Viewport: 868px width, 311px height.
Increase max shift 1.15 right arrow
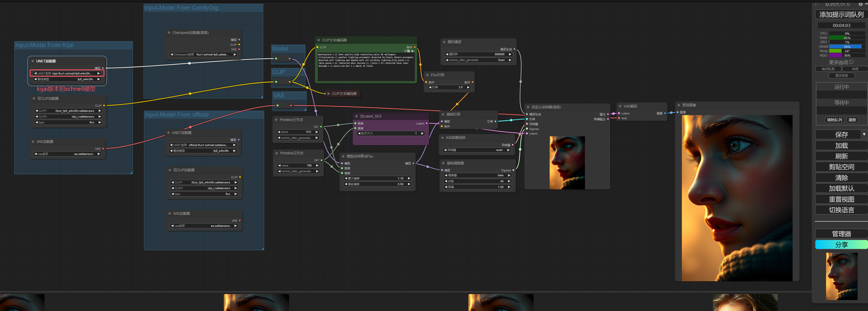tap(409, 178)
